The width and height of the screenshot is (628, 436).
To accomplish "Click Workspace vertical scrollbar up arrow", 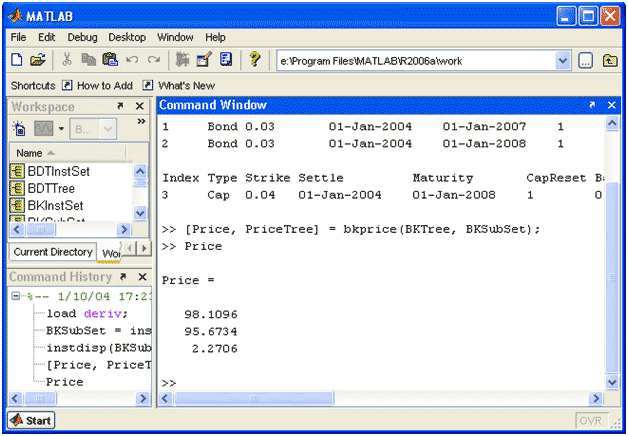I will [140, 171].
